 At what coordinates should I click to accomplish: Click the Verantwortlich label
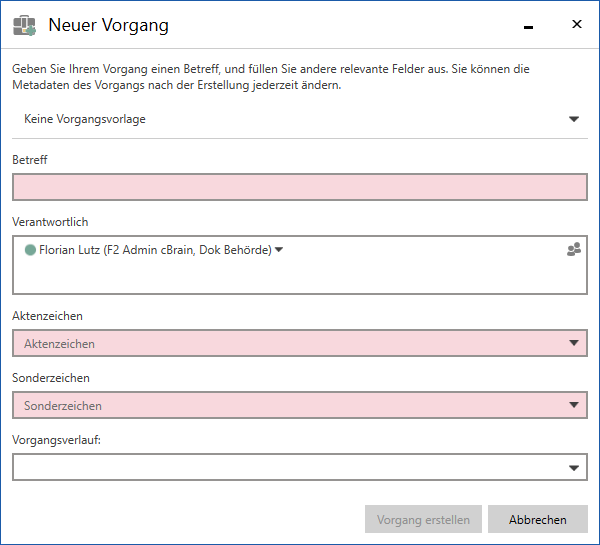pyautogui.click(x=50, y=222)
